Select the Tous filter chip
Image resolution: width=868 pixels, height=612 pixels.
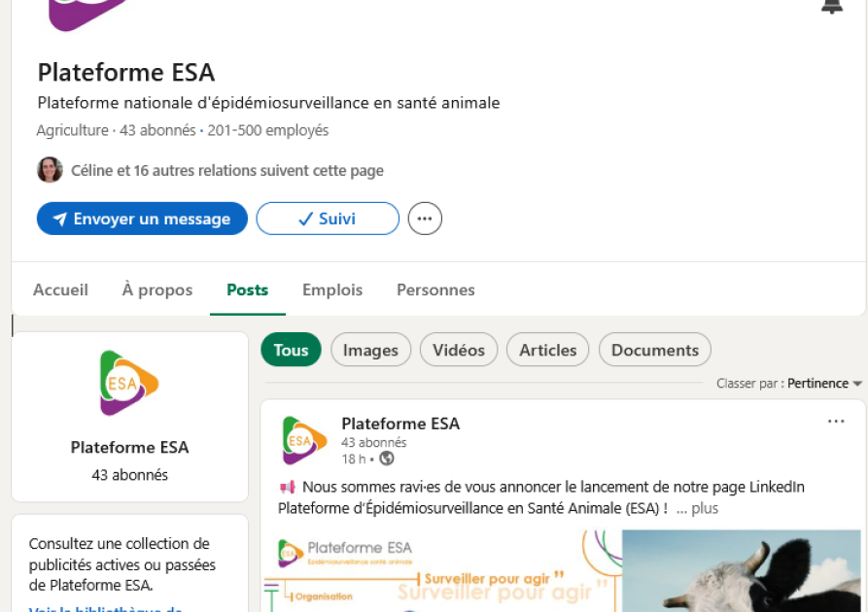click(x=292, y=350)
